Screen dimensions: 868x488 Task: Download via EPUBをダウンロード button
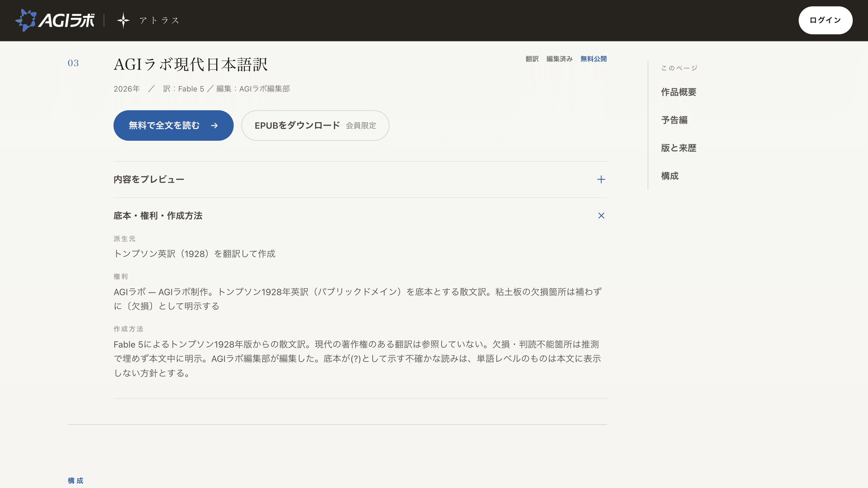point(315,125)
